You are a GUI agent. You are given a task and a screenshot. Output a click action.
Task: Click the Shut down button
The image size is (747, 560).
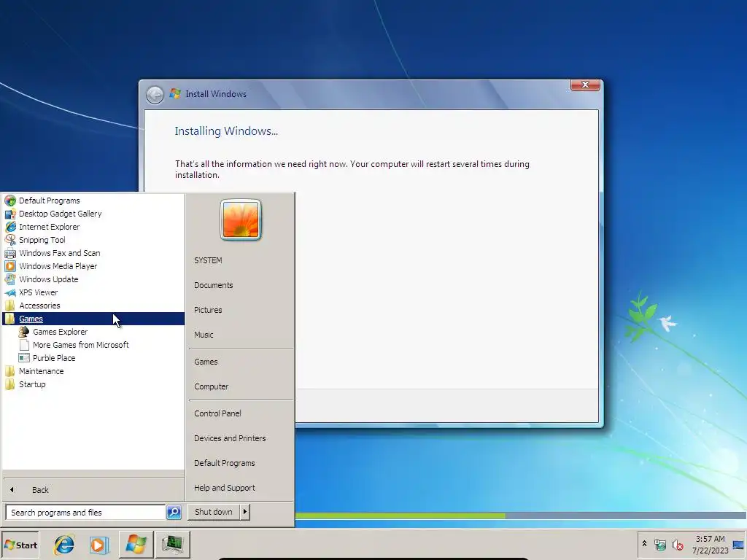coord(214,512)
